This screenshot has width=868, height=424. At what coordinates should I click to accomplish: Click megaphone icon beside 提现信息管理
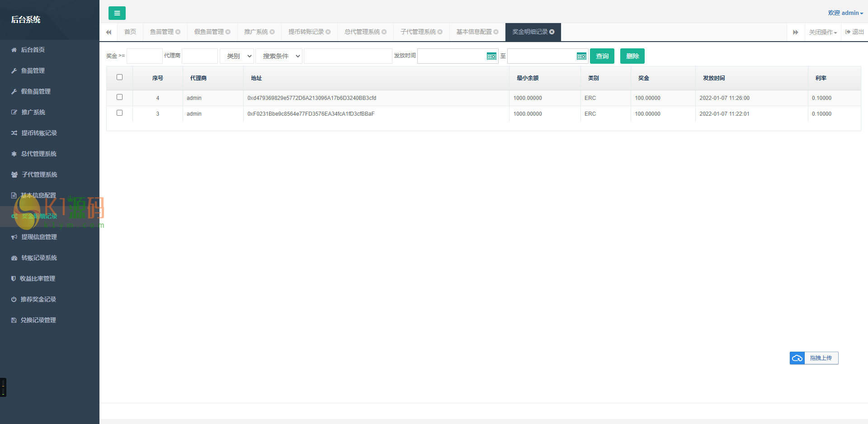coord(14,237)
